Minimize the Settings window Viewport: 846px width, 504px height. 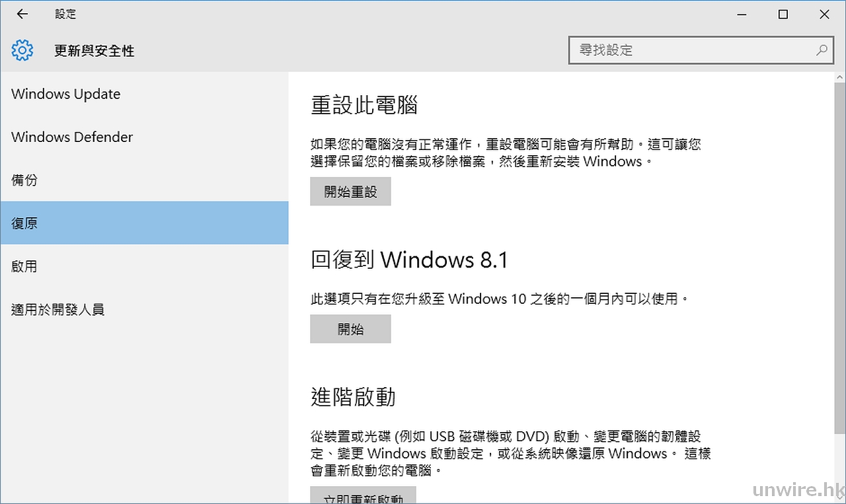coord(741,15)
